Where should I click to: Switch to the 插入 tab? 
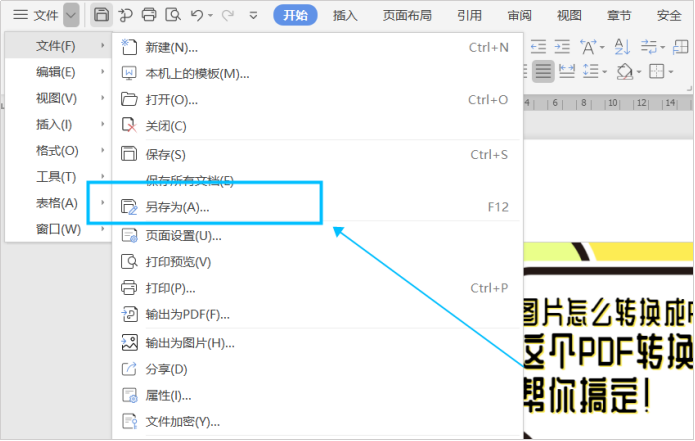[345, 16]
